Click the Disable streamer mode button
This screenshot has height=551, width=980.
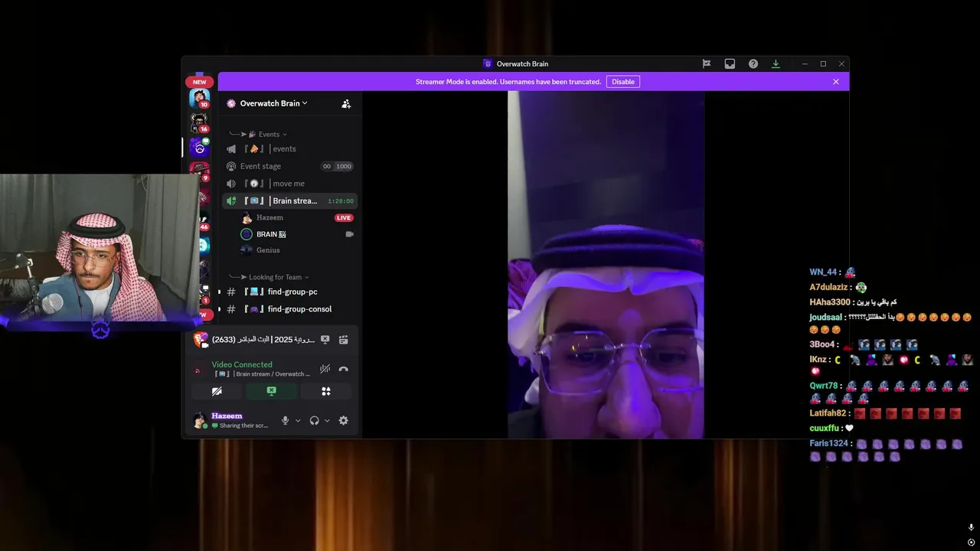tap(623, 82)
